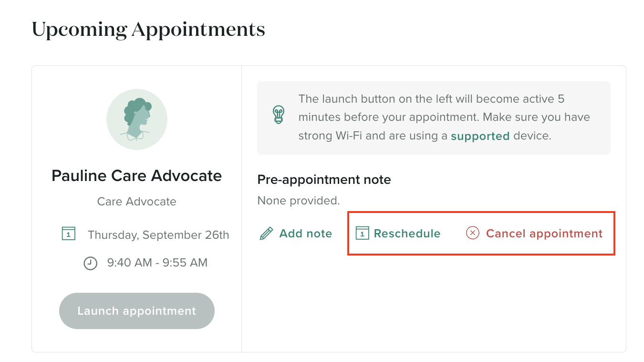Viewport: 644px width, 362px height.
Task: Click the Pauline Care Advocate name
Action: tap(137, 176)
